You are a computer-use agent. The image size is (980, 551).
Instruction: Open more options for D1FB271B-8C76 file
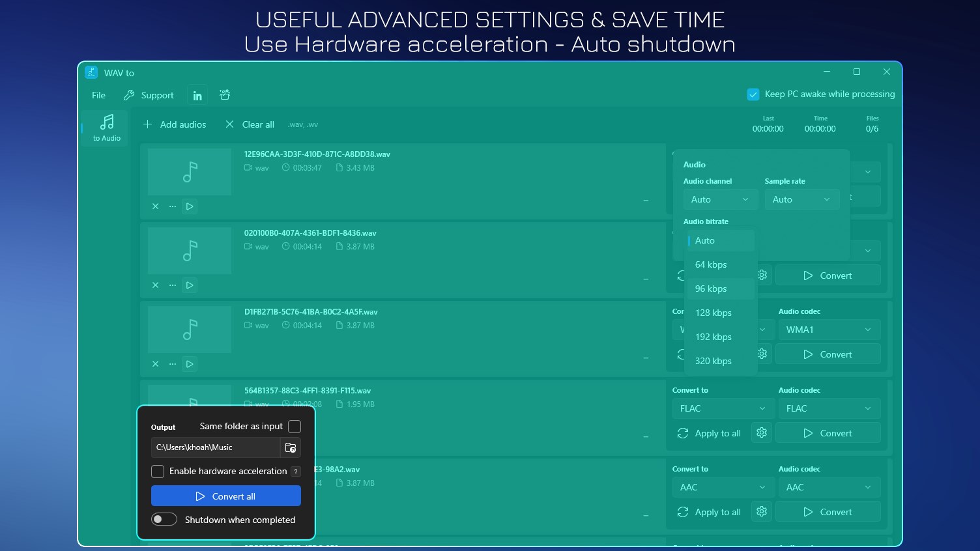(172, 363)
